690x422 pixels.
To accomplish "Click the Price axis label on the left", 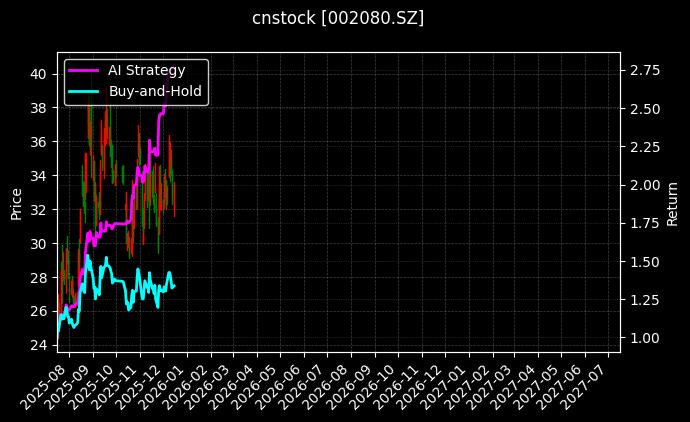I will point(16,204).
